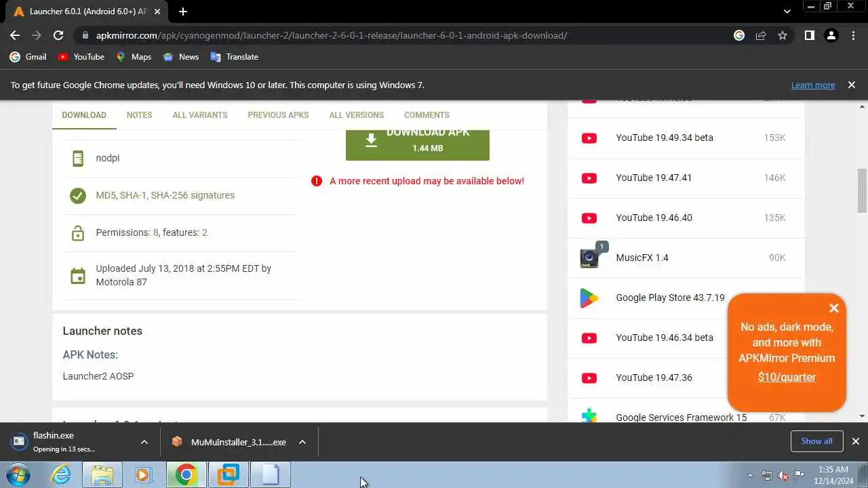Open the News bookmark
Screen dimensions: 868x488
coord(180,57)
